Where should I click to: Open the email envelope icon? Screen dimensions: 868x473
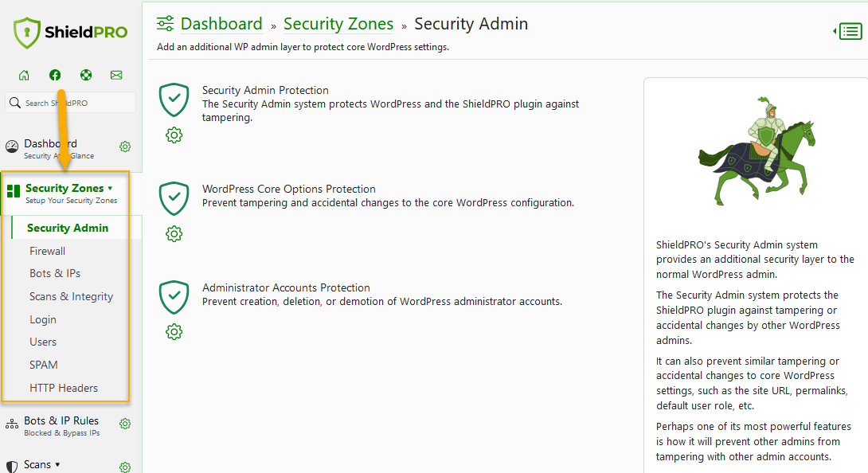click(116, 76)
